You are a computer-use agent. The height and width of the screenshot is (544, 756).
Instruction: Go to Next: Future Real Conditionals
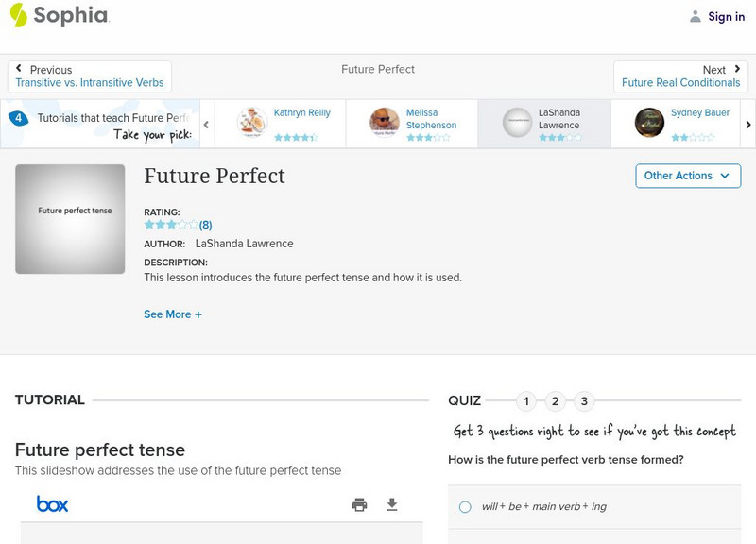coord(680,76)
